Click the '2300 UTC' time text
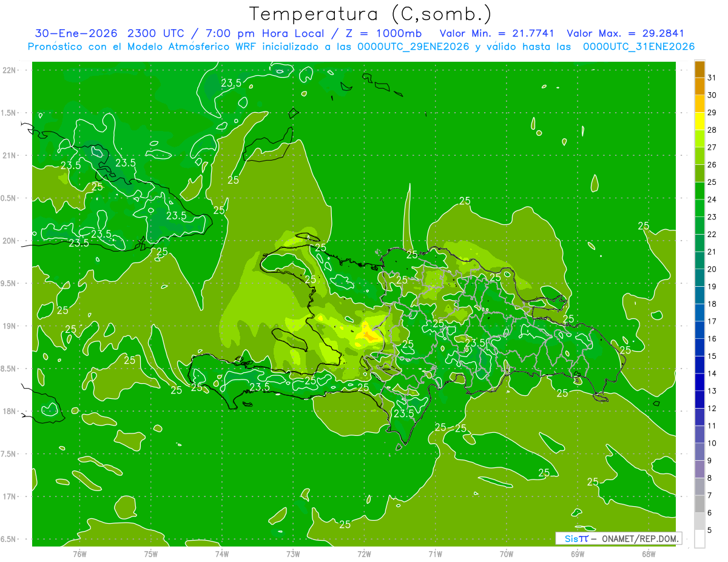 click(x=156, y=33)
